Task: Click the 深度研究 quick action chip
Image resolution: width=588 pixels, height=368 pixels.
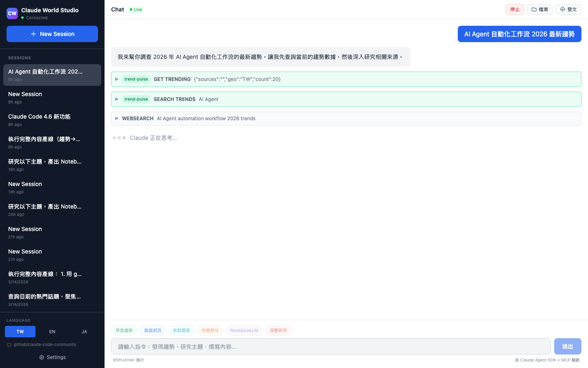Action: pos(278,330)
